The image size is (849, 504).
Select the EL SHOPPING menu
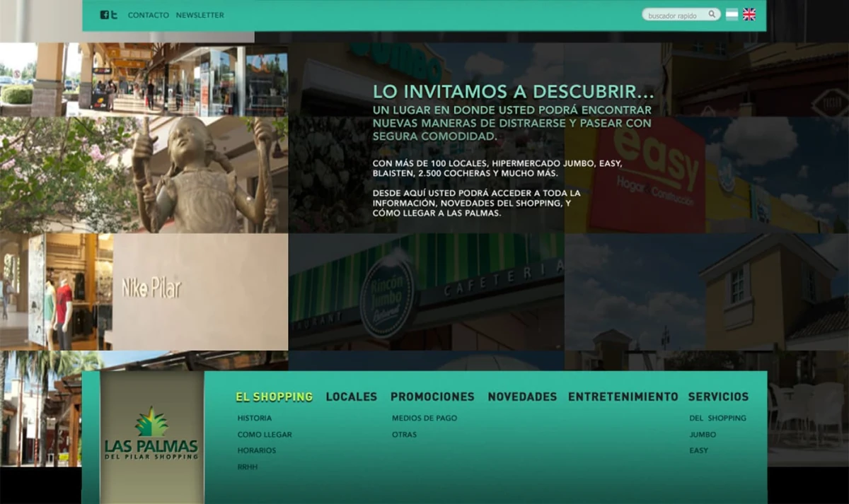tap(275, 397)
